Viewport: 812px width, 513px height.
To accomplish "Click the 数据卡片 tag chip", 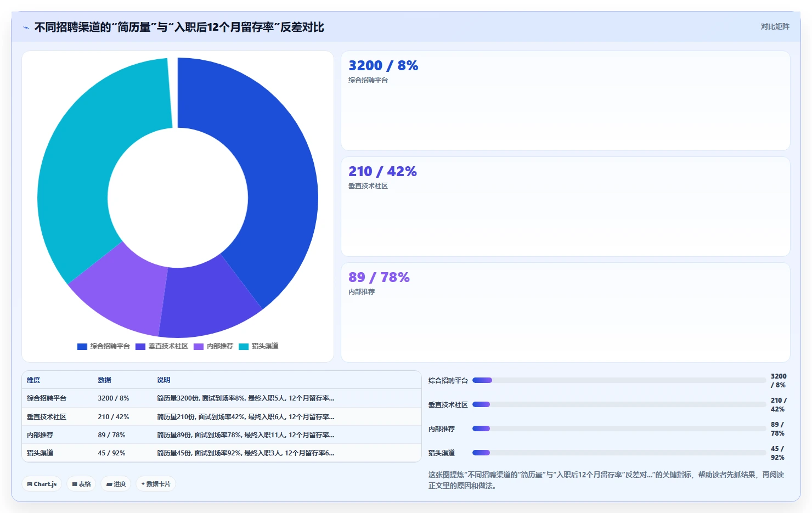I will point(156,484).
